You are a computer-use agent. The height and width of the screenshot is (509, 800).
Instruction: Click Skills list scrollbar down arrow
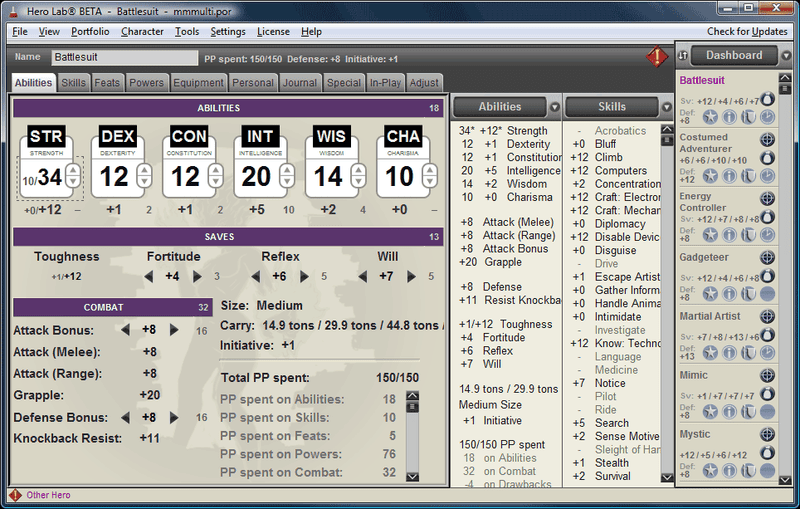667,477
